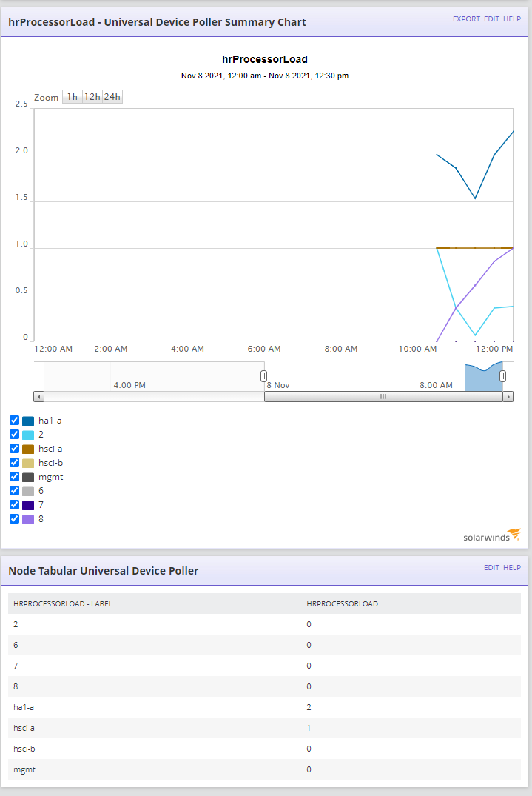Set zoom to 12h

(x=92, y=97)
